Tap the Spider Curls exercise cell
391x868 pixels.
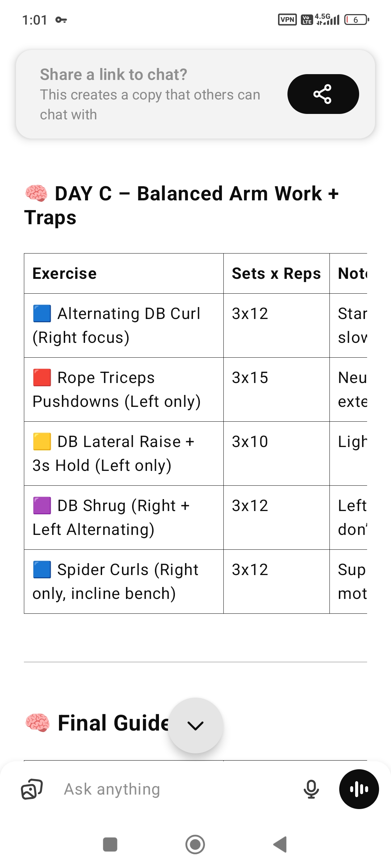pos(124,582)
